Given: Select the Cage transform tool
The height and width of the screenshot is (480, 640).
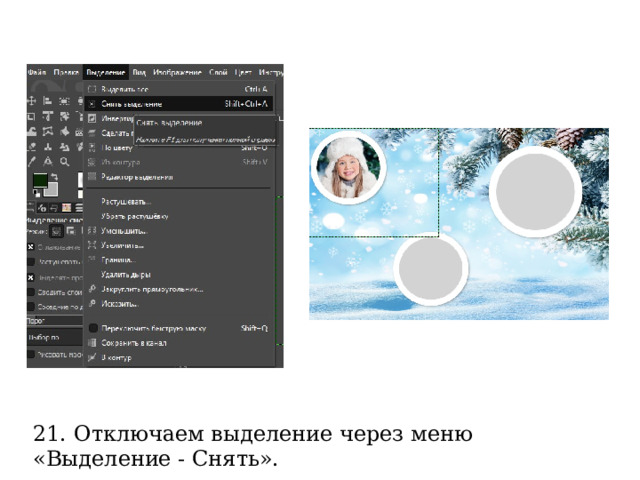Looking at the screenshot, I should coord(48,131).
